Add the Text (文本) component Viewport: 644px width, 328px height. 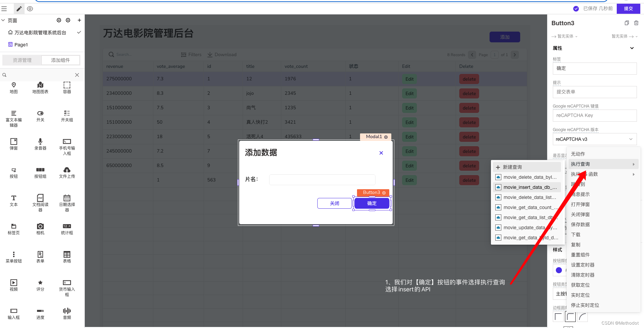click(13, 201)
